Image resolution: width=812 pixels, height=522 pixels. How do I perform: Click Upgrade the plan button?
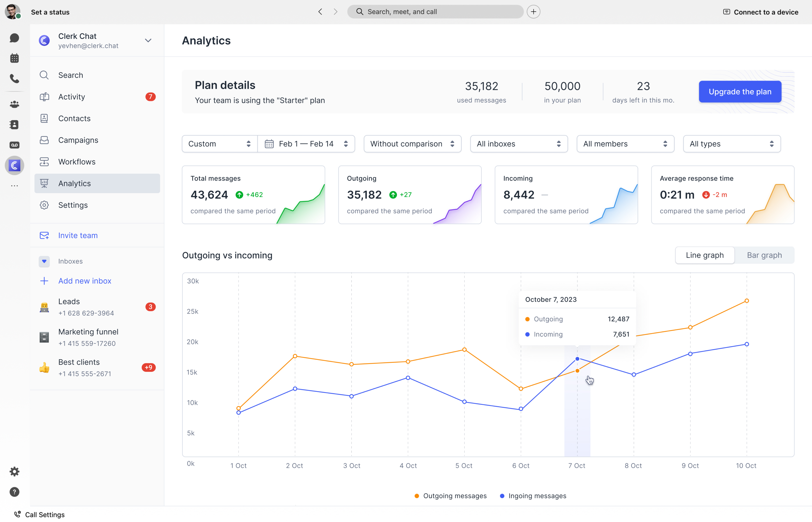tap(740, 92)
